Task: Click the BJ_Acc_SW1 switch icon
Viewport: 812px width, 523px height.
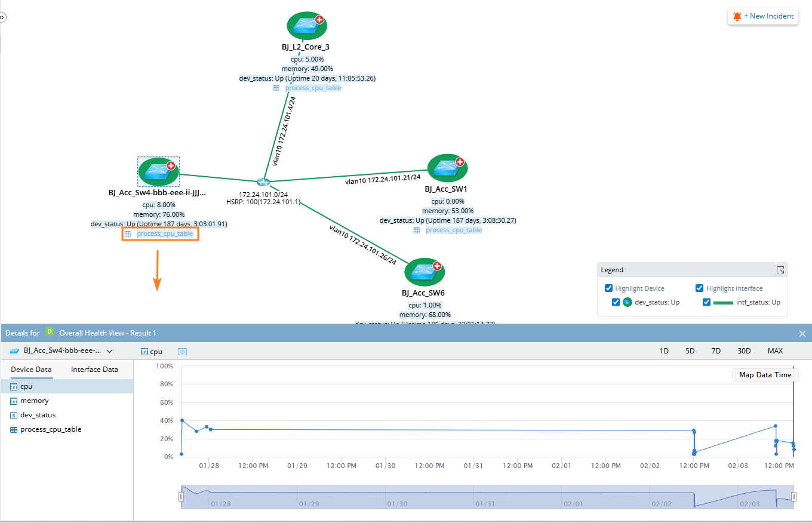Action: (448, 168)
